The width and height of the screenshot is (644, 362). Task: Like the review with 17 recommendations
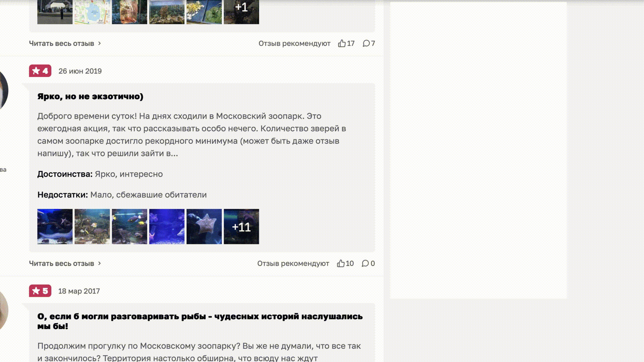[x=342, y=44]
